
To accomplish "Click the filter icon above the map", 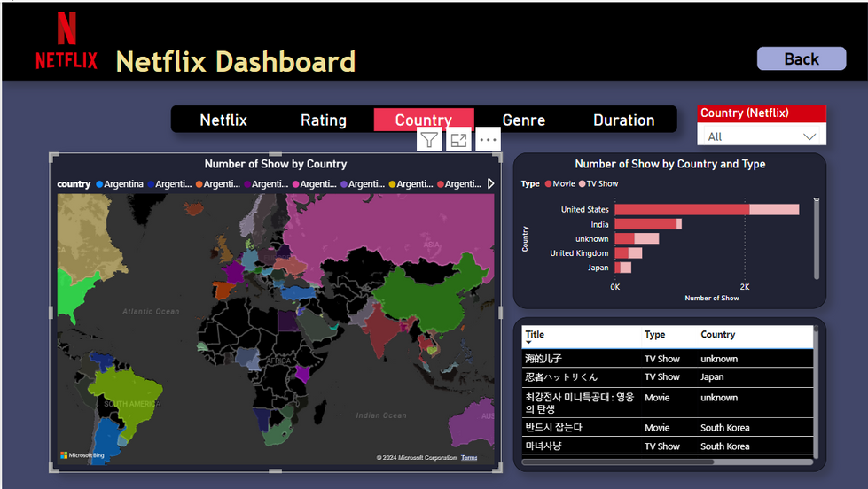I will (430, 140).
